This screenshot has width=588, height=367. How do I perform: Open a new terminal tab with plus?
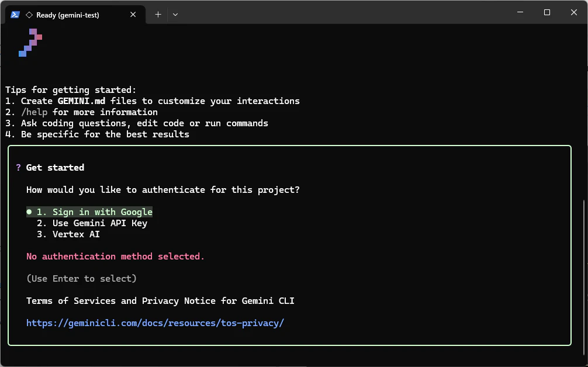158,15
